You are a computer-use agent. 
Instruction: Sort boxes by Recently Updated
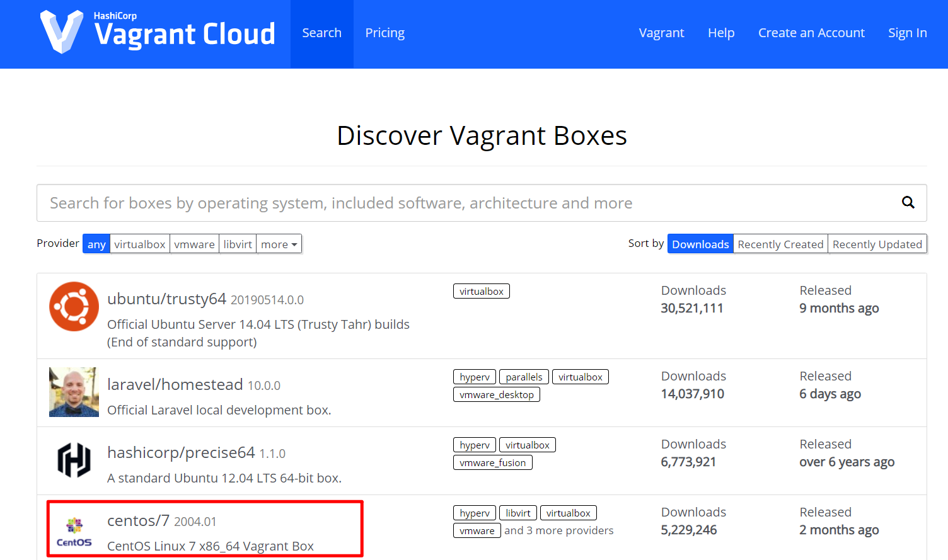pyautogui.click(x=877, y=244)
